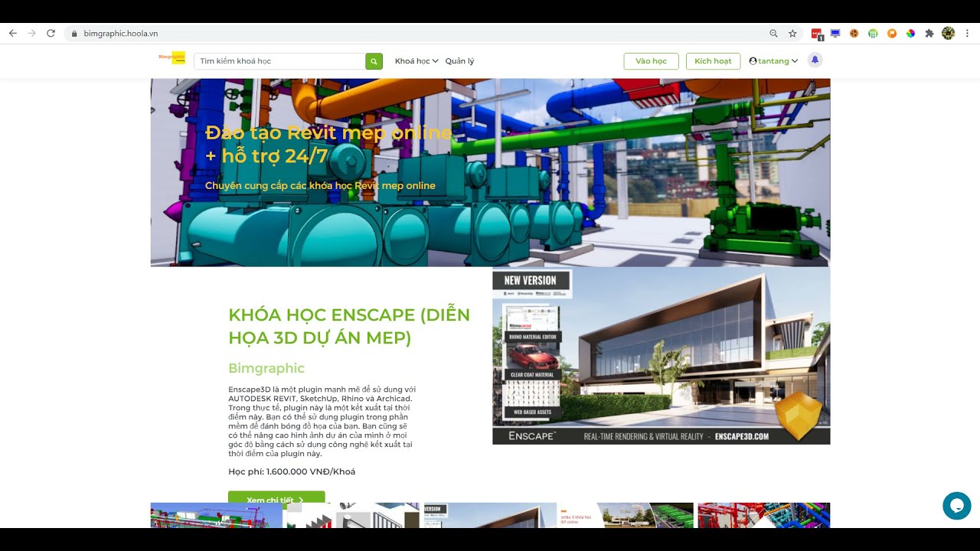Click the zoom magnifier icon in address bar
The width and height of the screenshot is (980, 551).
(773, 34)
